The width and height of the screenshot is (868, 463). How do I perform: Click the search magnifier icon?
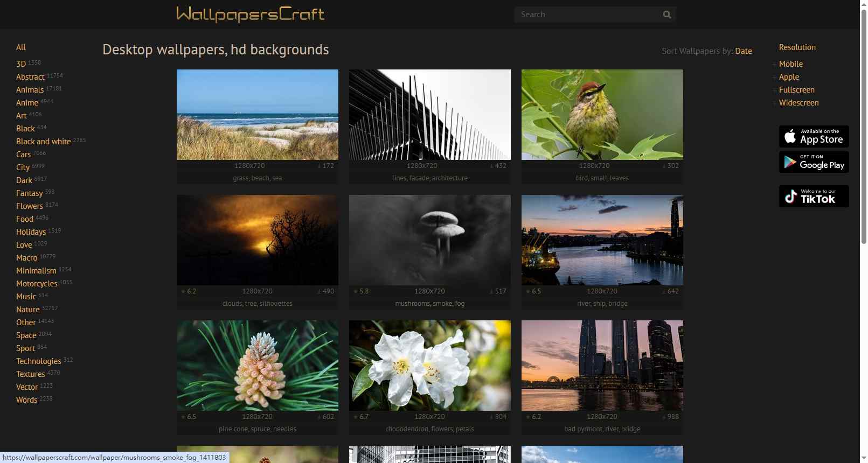coord(667,15)
